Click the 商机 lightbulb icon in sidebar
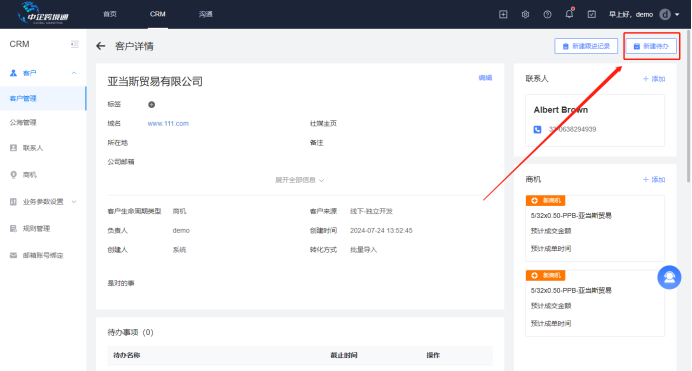The height and width of the screenshot is (371, 692). pyautogui.click(x=13, y=175)
